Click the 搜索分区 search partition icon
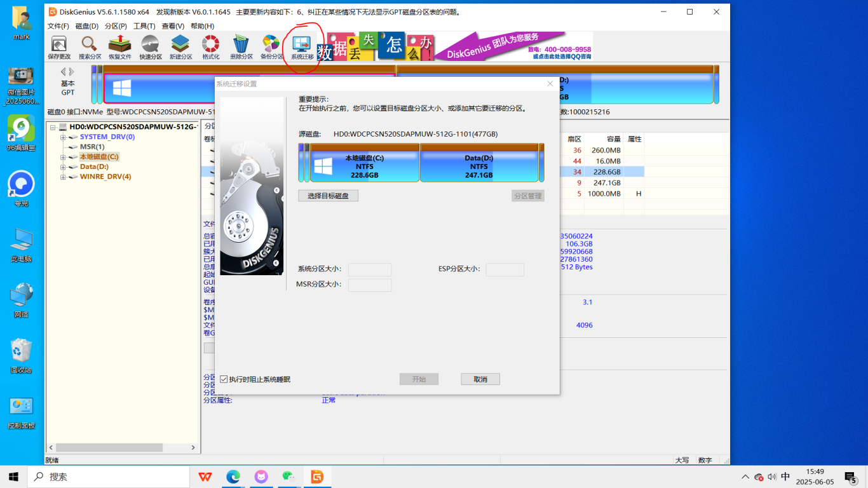The width and height of the screenshot is (868, 488). [x=90, y=48]
